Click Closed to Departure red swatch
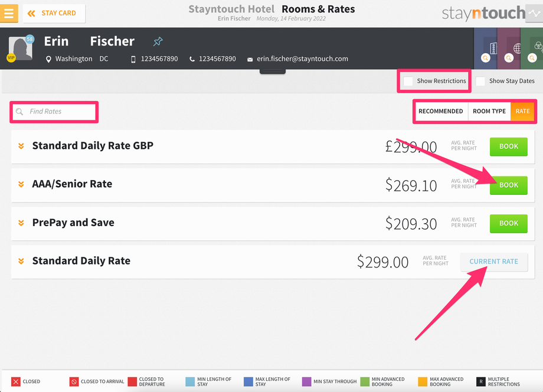The image size is (543, 392). pyautogui.click(x=132, y=381)
